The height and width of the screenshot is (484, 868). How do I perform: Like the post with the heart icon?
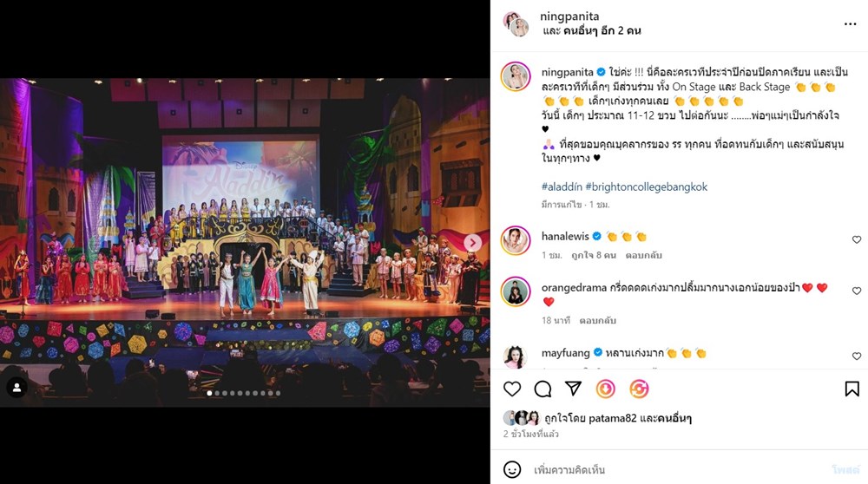[x=512, y=389]
